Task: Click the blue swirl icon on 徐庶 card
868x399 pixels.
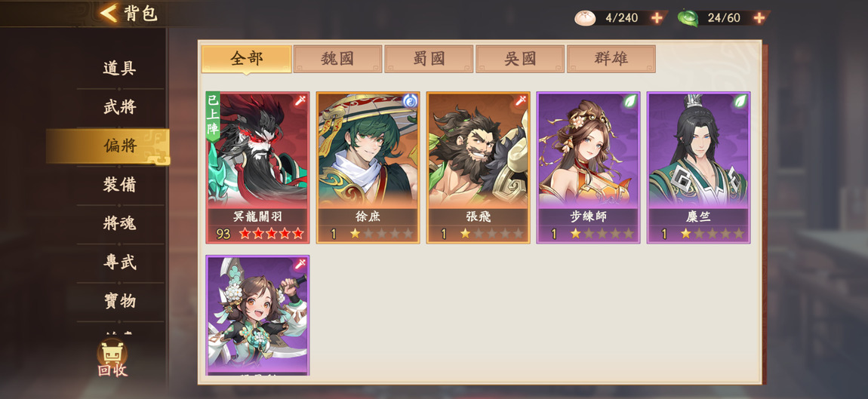Action: (410, 101)
